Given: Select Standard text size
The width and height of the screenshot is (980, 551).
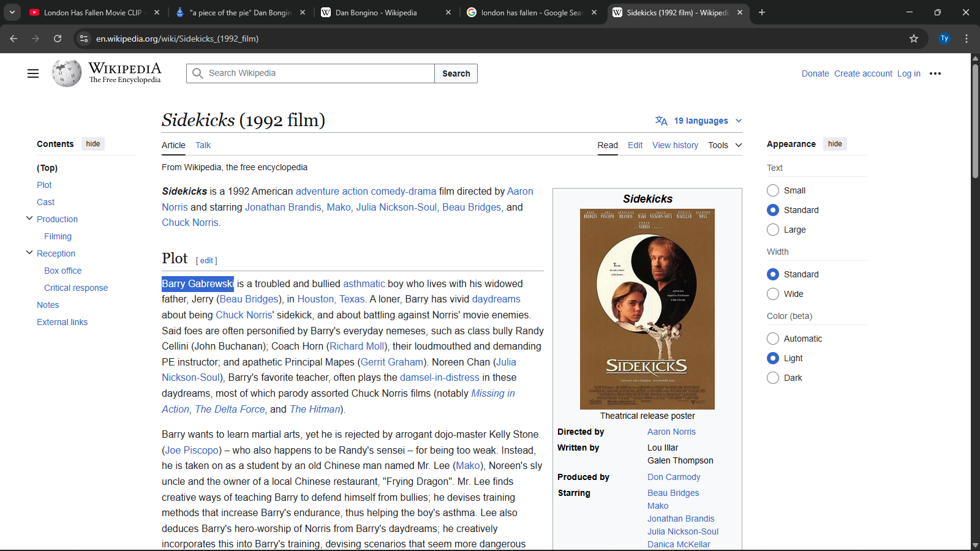Looking at the screenshot, I should (x=773, y=210).
